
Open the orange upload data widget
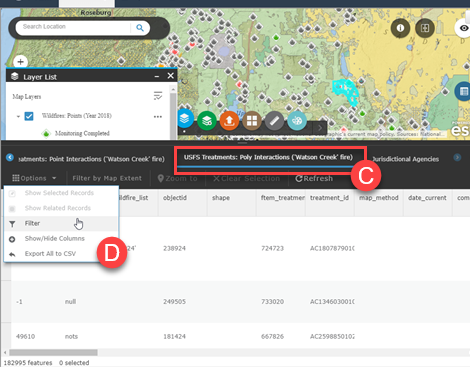[229, 120]
